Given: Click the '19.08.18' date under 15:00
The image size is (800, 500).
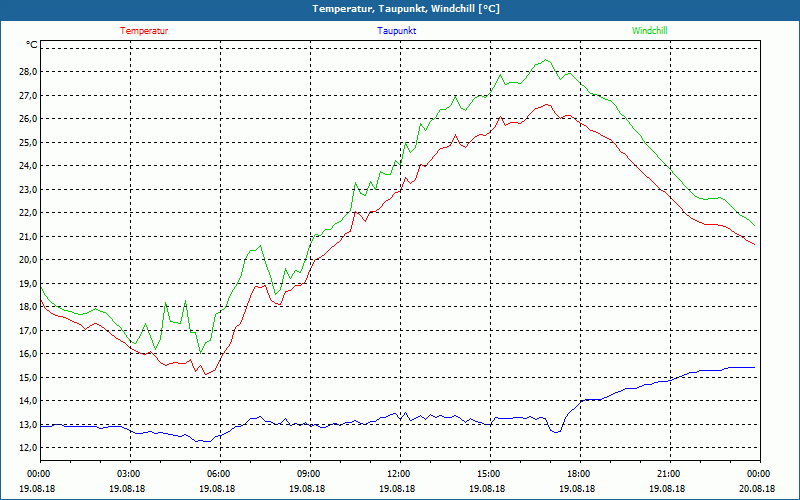Looking at the screenshot, I should pyautogui.click(x=487, y=488).
